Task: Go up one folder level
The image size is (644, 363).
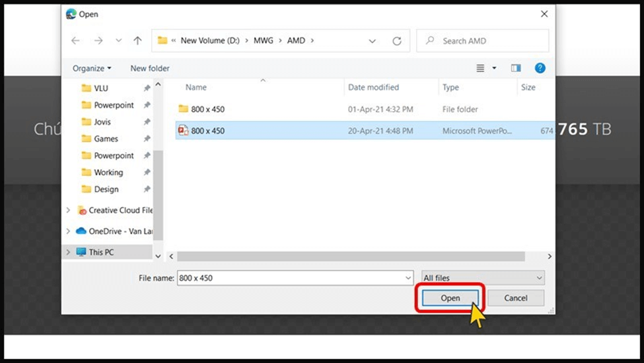Action: tap(137, 40)
